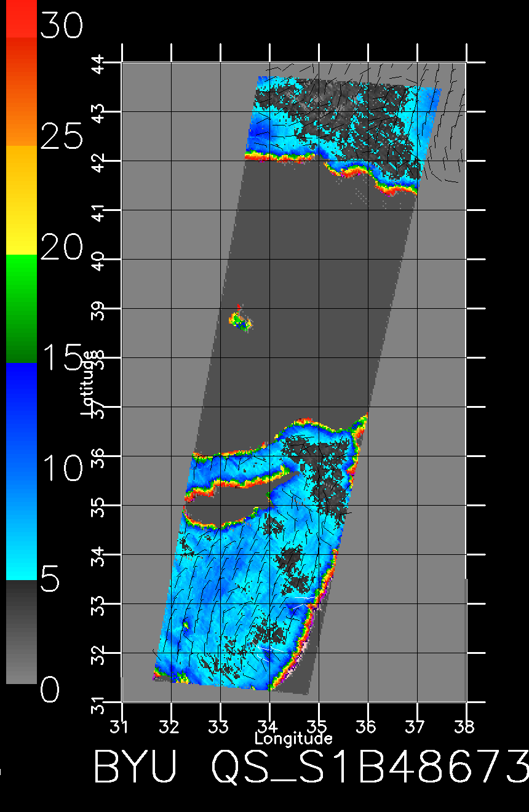Image resolution: width=529 pixels, height=812 pixels.
Task: Click the rotated "Latitude" axis title
Action: click(x=89, y=383)
